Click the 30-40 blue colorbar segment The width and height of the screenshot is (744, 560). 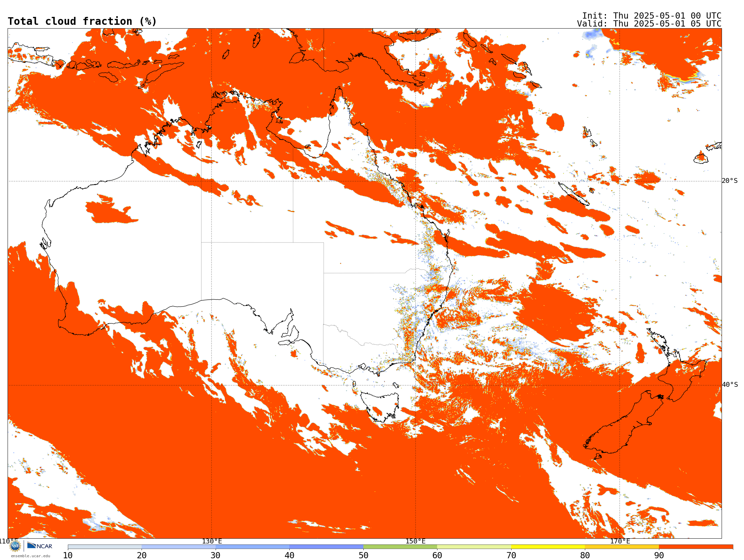pos(252,547)
